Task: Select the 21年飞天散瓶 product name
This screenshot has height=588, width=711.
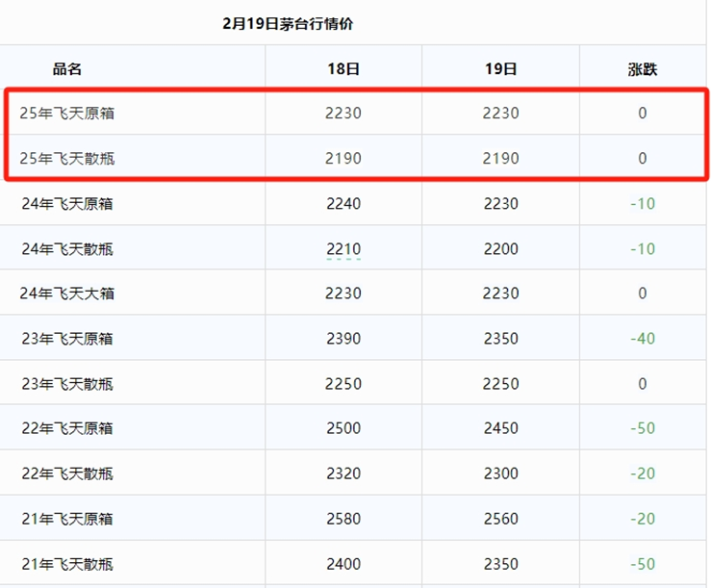Action: [67, 564]
